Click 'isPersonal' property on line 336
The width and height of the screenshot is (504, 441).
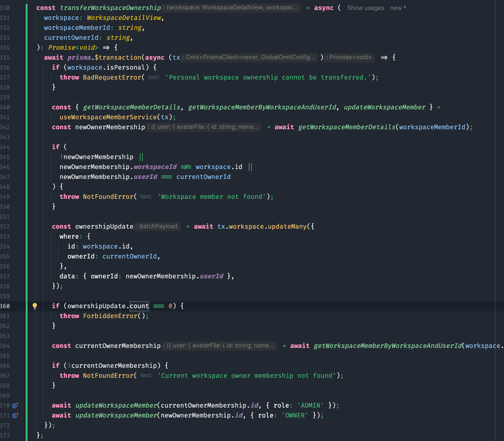[x=126, y=67]
